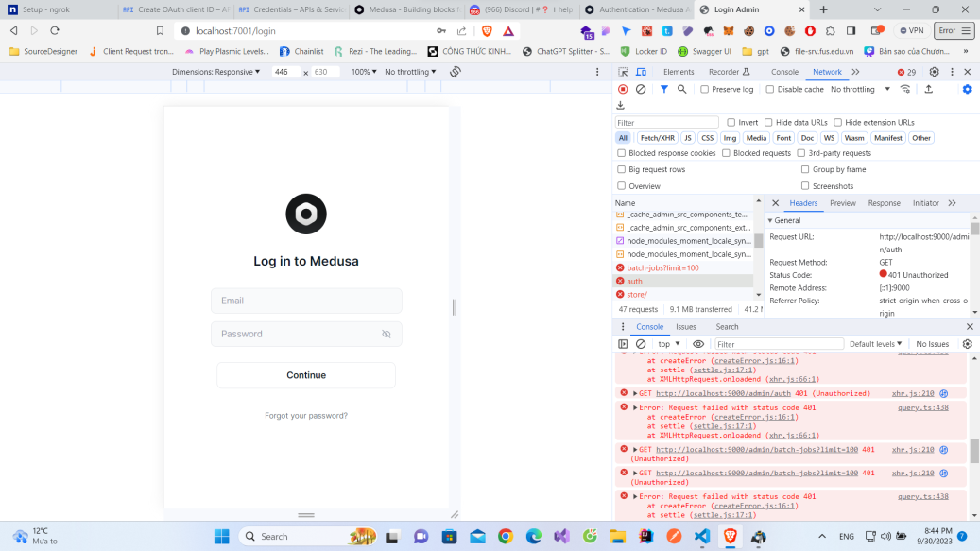Export network log as HAR file
980x551 pixels.
(x=928, y=88)
